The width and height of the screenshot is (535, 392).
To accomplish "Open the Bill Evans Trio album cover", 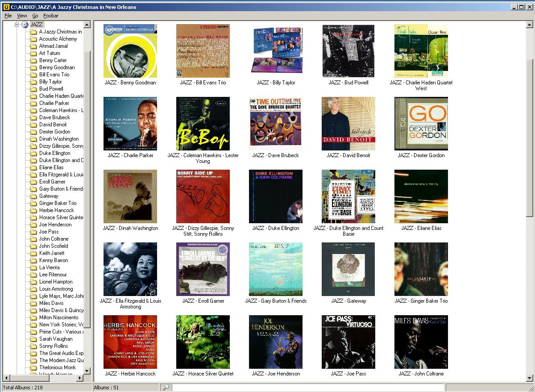I will point(203,51).
